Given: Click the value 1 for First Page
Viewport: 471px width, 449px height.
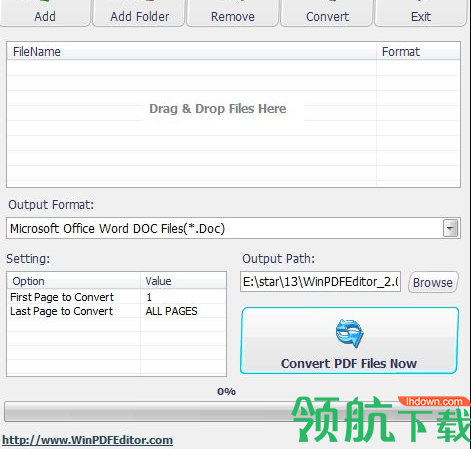Looking at the screenshot, I should (149, 297).
